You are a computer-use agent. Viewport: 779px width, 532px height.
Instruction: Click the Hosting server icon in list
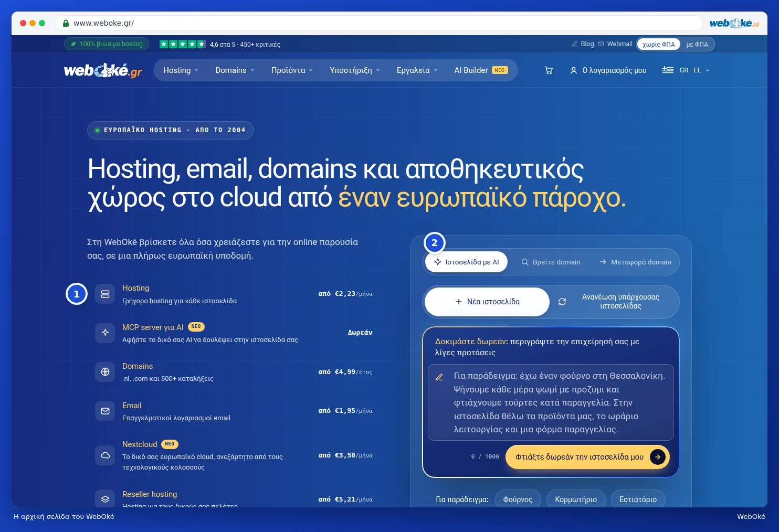(x=105, y=294)
